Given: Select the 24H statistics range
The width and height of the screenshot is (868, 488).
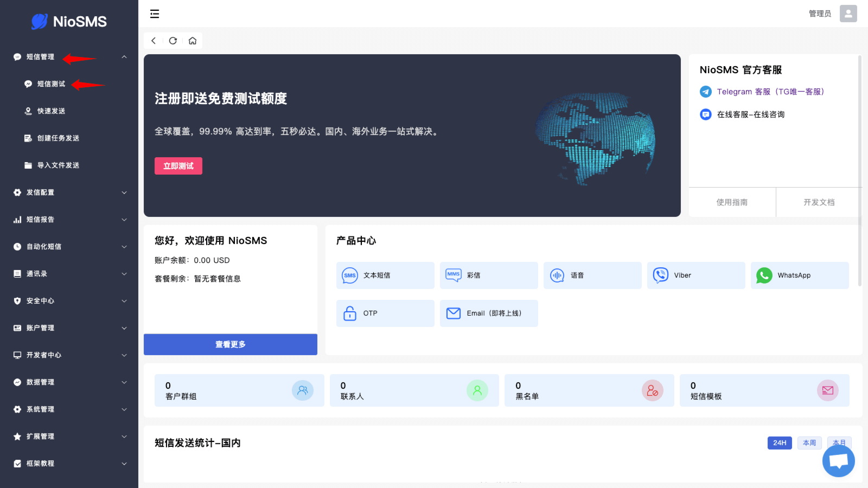Looking at the screenshot, I should pyautogui.click(x=780, y=443).
